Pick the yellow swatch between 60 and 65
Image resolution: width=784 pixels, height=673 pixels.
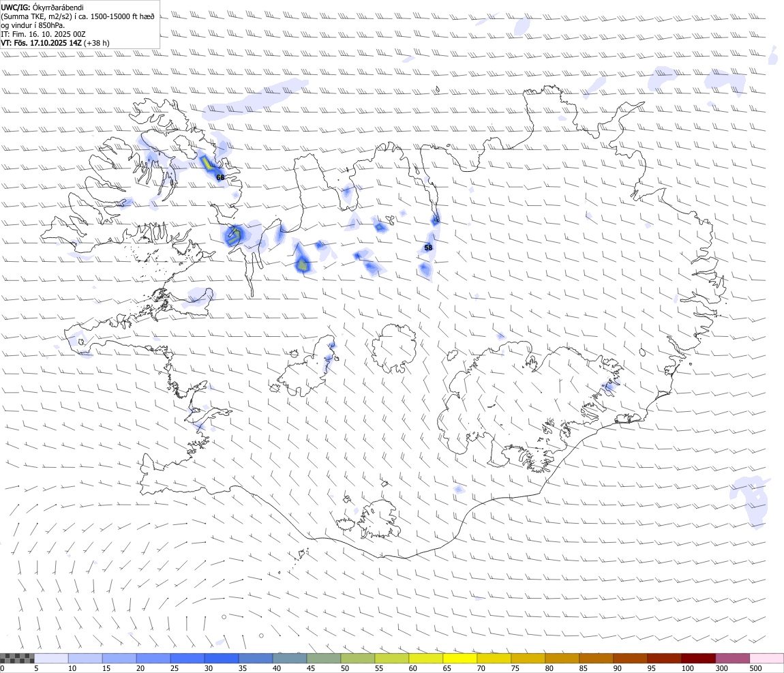[x=425, y=658]
